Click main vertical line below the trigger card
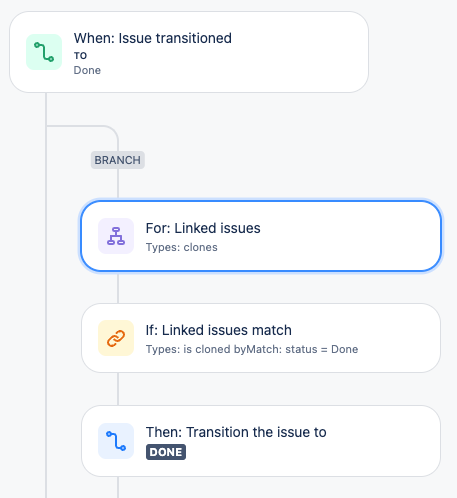 (46, 295)
